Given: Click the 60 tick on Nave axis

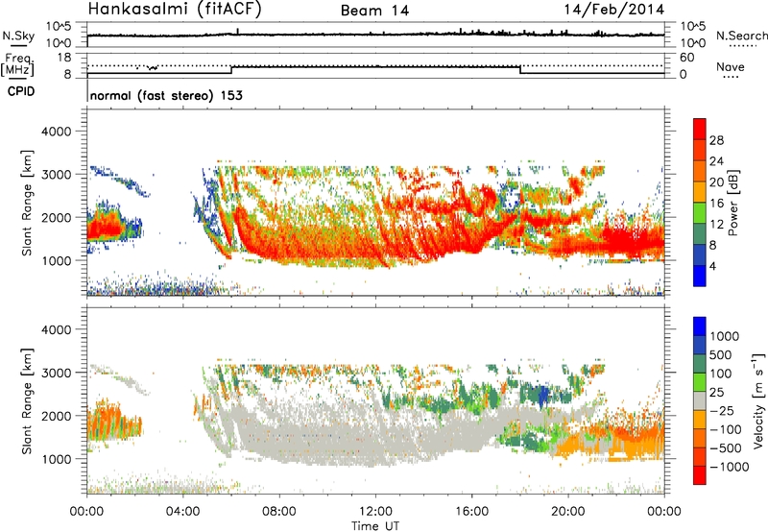Looking at the screenshot, I should pos(687,57).
